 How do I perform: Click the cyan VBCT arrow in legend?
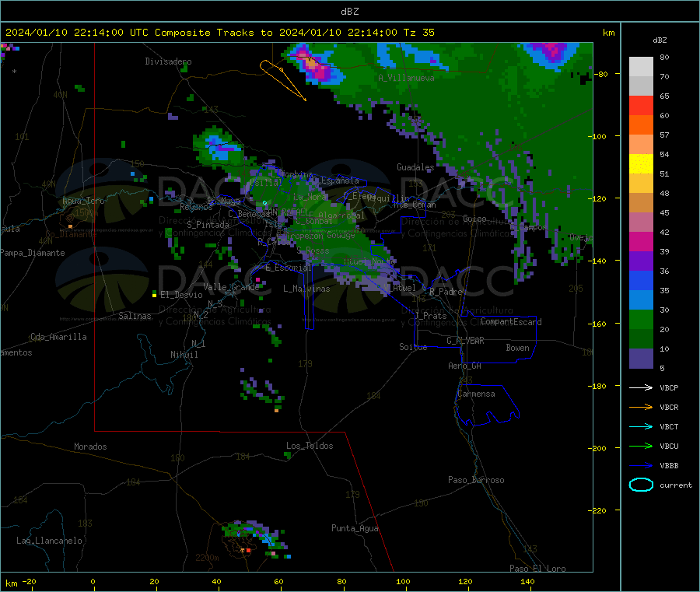[x=641, y=427]
